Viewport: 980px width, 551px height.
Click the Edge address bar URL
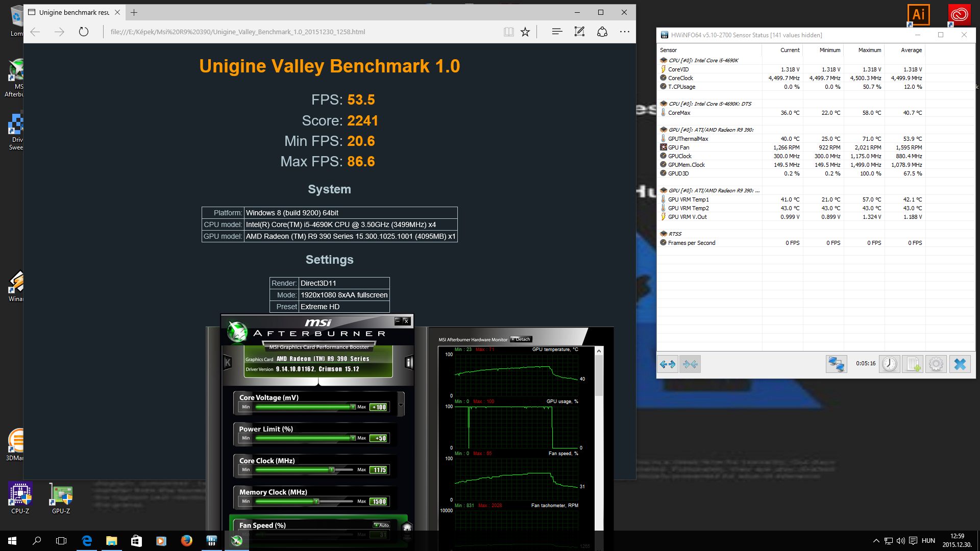238,32
